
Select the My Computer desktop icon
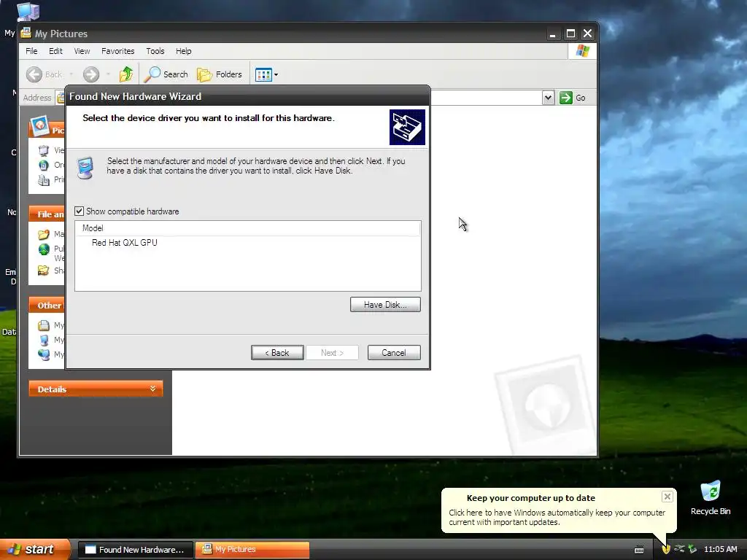click(x=28, y=12)
